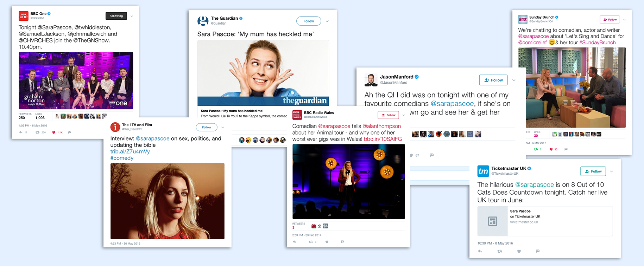Click the 4:53 PM - 30 May 2016 timestamp

click(125, 244)
